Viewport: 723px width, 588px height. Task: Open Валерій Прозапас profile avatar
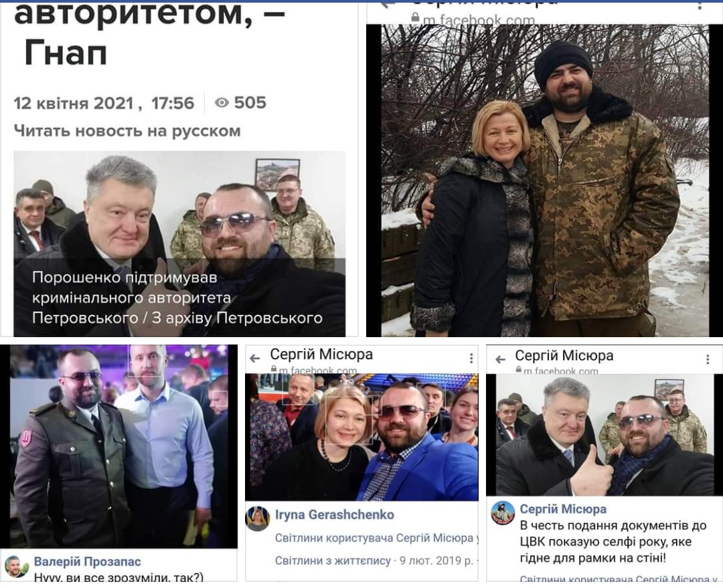coord(16,567)
